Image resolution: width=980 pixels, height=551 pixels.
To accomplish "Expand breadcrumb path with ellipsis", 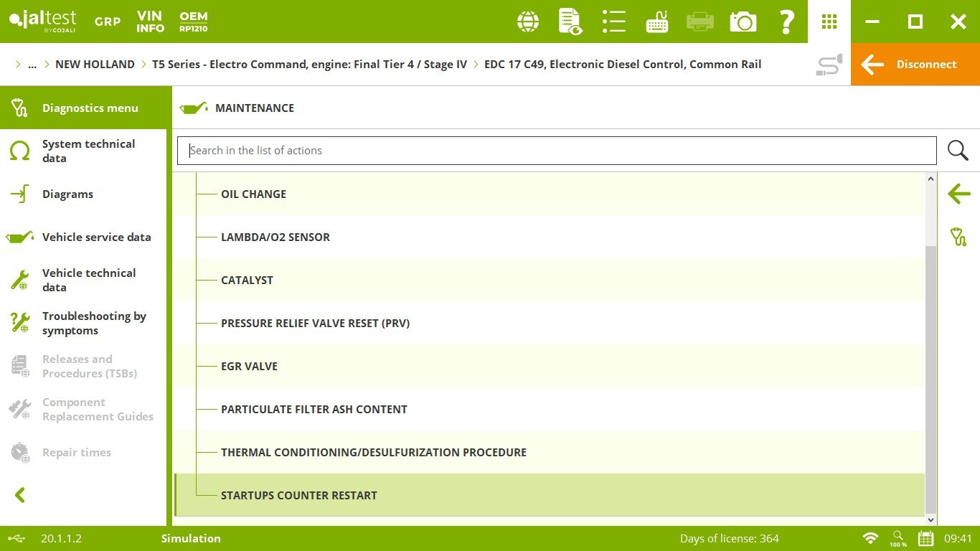I will (32, 65).
